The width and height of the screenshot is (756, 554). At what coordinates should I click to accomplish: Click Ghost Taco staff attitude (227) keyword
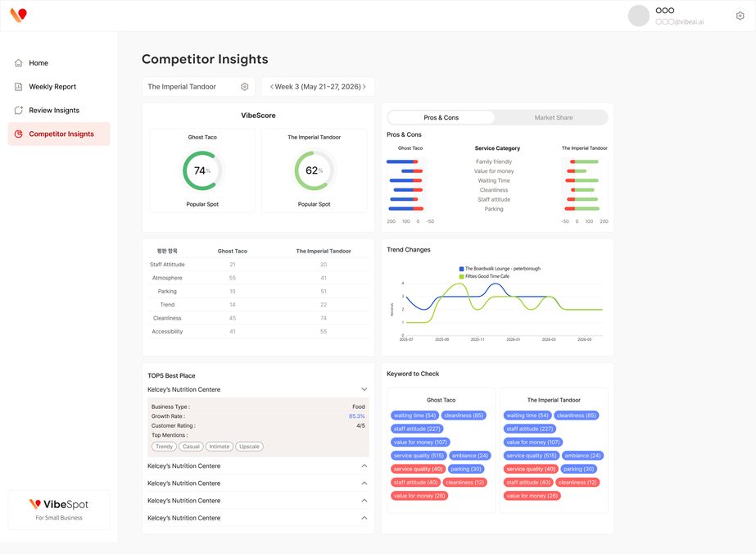click(417, 429)
